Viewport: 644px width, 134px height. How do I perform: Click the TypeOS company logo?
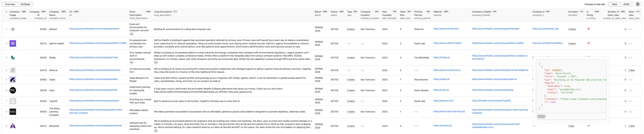[13, 101]
